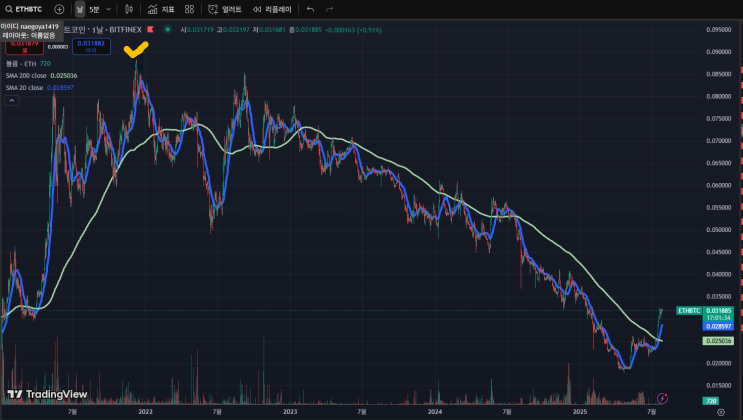Click the add symbol compare plus icon
743x420 pixels.
pos(59,9)
